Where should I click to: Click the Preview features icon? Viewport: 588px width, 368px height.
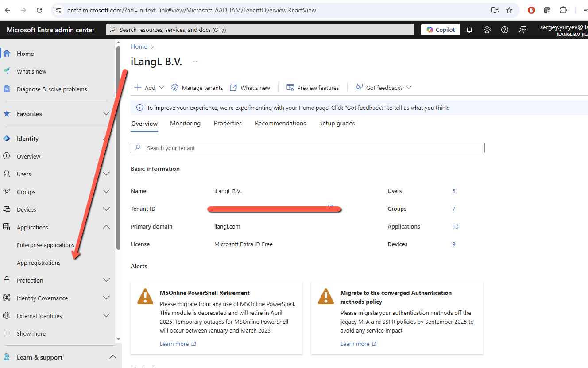coord(290,88)
